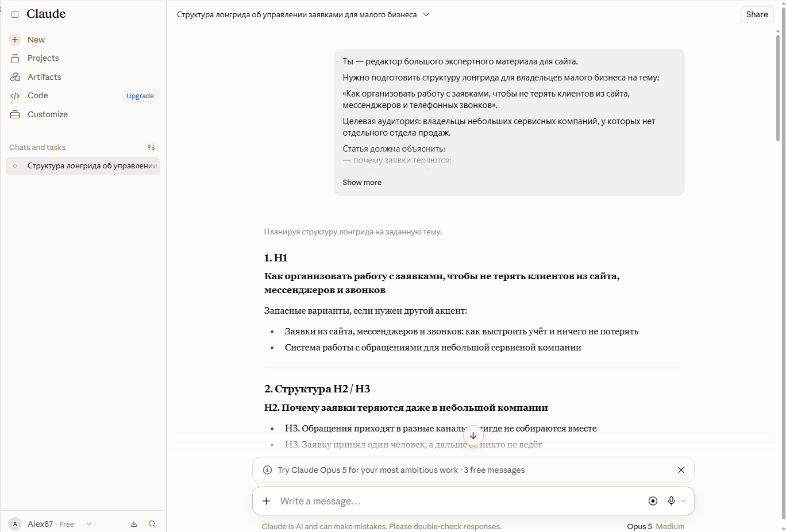Click bullet 'Заявки из сайта, мессенджеров и звонков'
Viewport: 786px width, 532px height.
[x=461, y=331]
